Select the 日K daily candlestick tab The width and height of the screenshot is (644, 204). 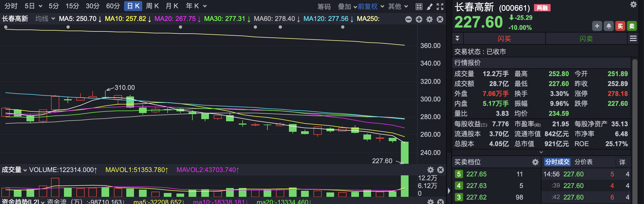[133, 6]
